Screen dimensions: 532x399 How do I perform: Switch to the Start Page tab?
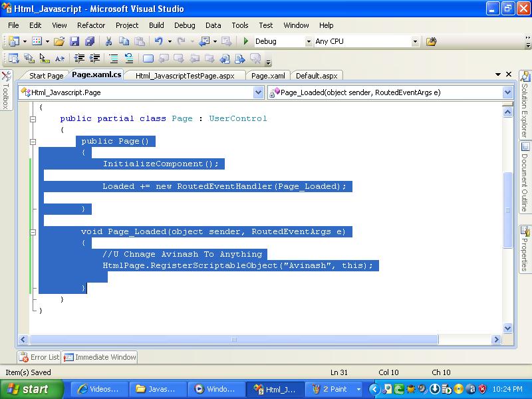(x=46, y=76)
